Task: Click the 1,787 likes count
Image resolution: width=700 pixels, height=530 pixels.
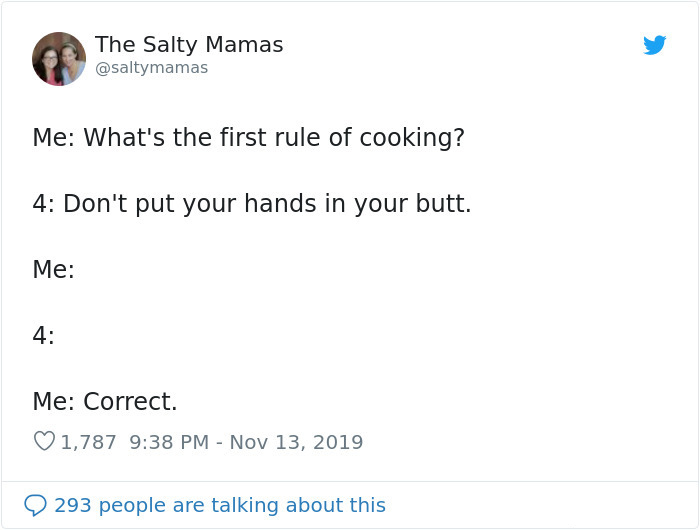Action: [x=89, y=441]
